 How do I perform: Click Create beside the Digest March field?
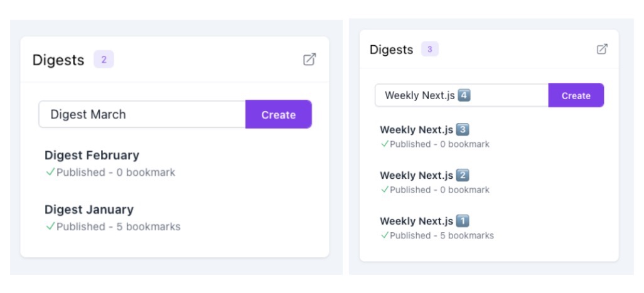(279, 114)
